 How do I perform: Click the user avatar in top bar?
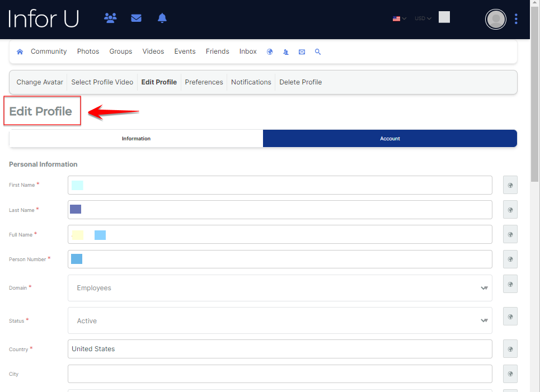[x=495, y=19]
